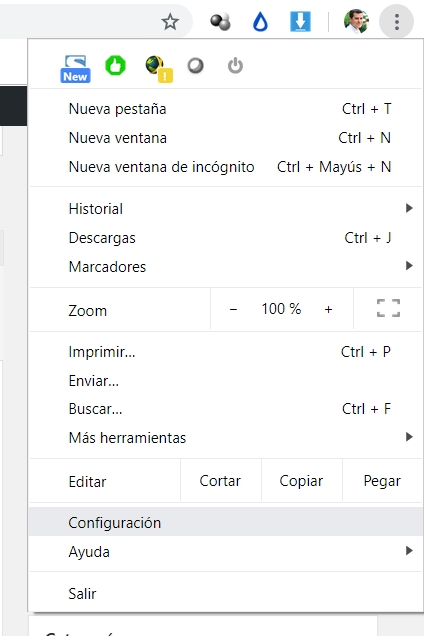
Task: Open the globe extension with yellow warning
Action: [159, 69]
